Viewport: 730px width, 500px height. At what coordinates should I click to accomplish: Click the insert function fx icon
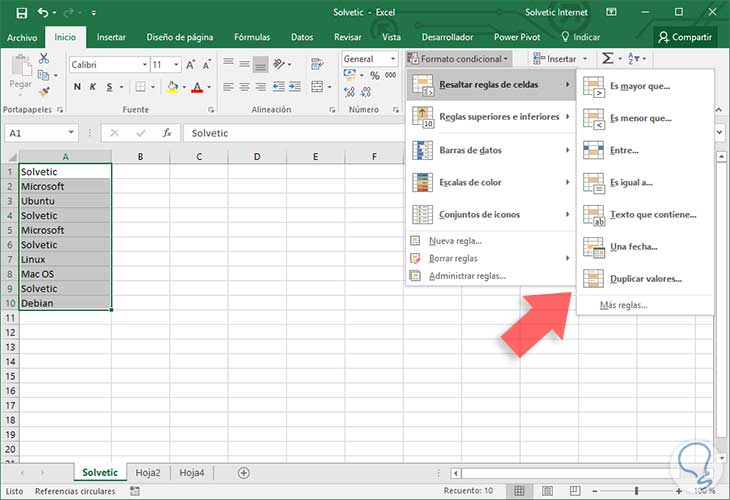[167, 133]
